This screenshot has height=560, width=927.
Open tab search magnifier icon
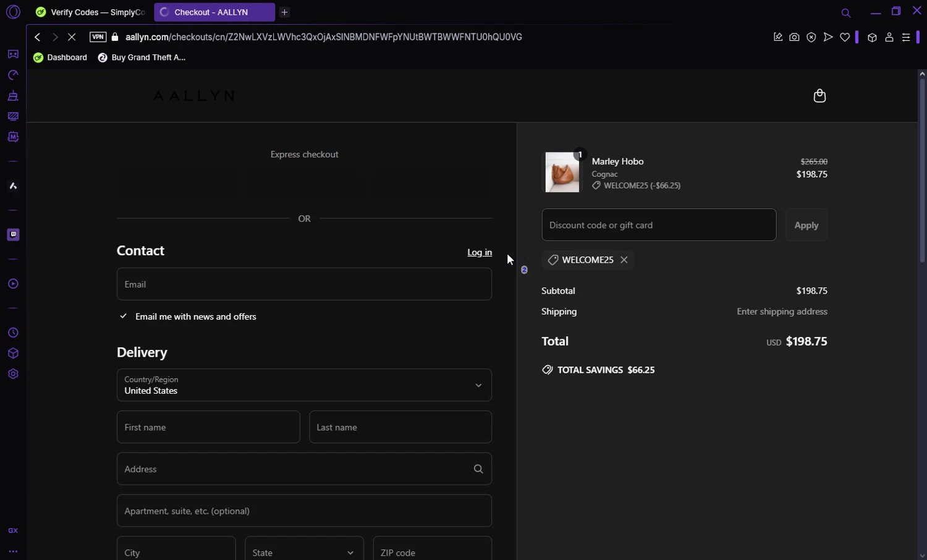tap(846, 13)
